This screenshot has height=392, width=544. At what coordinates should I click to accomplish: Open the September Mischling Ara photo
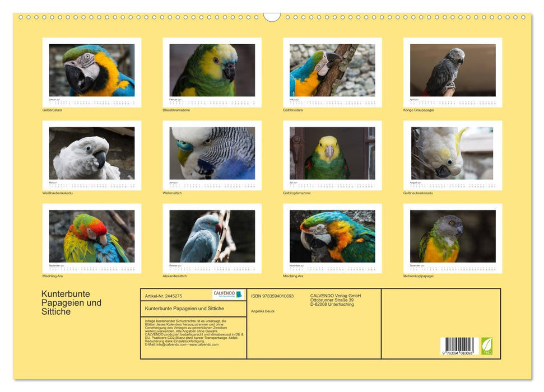coord(92,236)
